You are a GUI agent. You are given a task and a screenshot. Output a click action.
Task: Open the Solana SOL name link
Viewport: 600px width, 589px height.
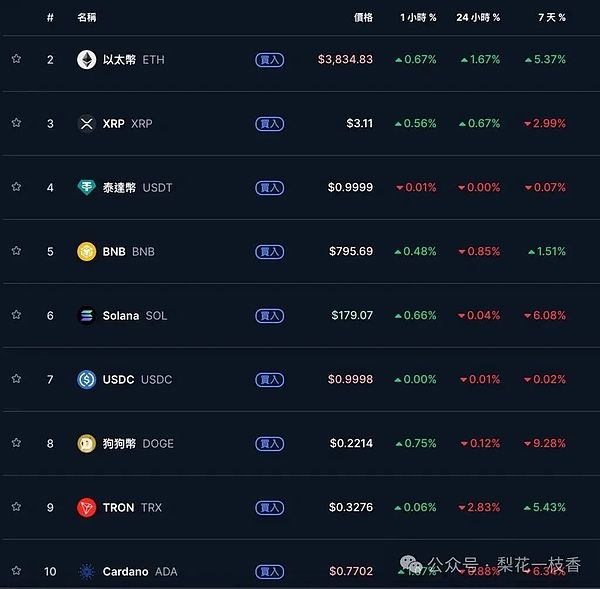[x=134, y=315]
